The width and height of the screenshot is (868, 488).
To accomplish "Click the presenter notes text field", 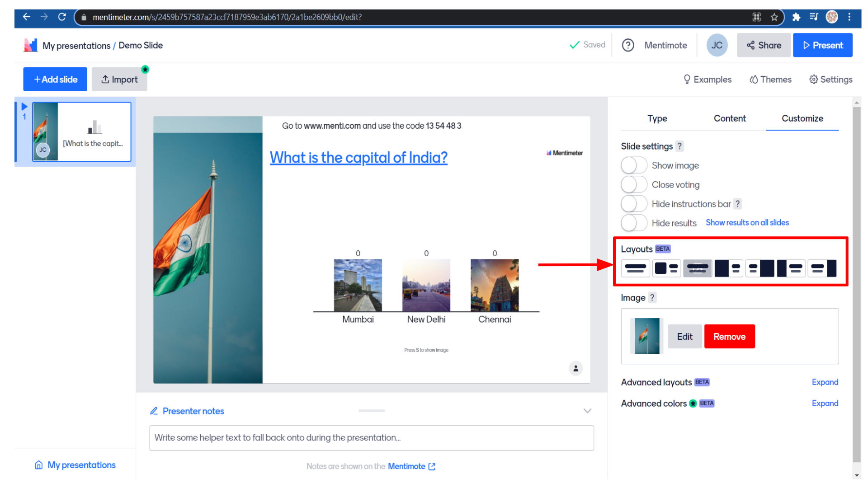I will tap(371, 438).
